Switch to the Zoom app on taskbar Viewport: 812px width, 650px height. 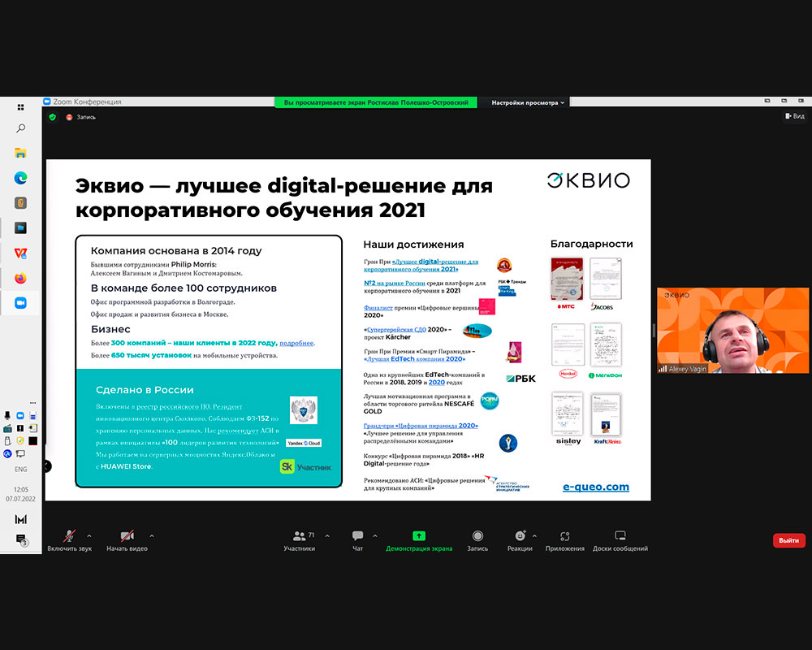[x=21, y=303]
